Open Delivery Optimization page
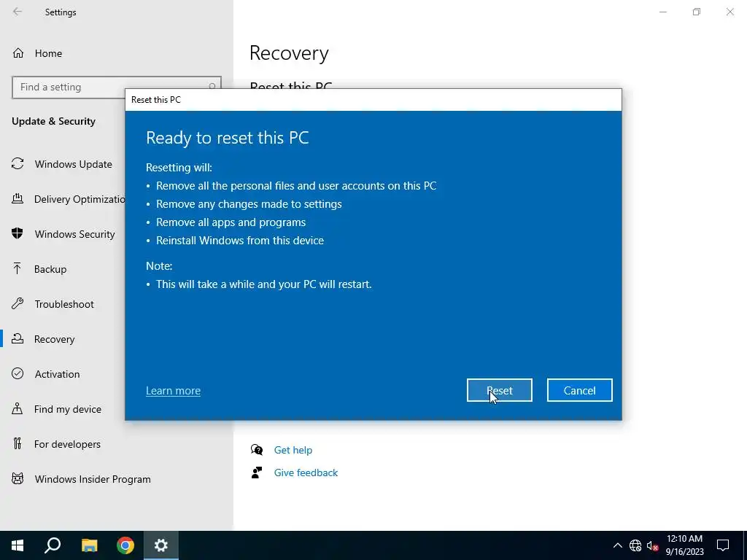 point(80,199)
